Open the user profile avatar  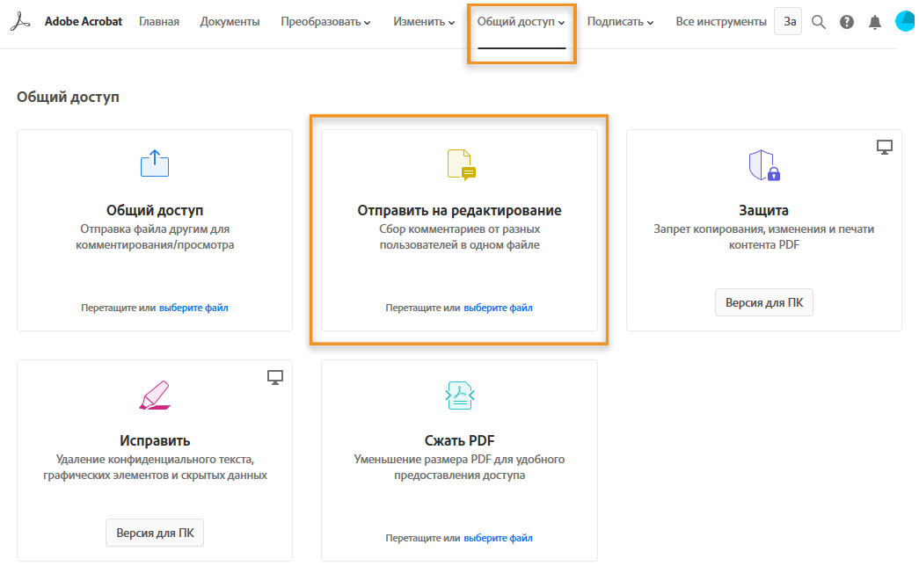coord(904,22)
